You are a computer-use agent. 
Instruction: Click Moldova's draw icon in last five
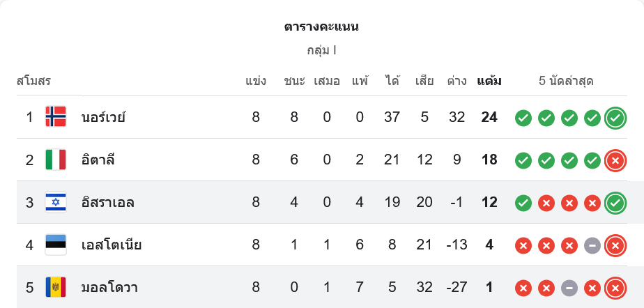coord(569,288)
